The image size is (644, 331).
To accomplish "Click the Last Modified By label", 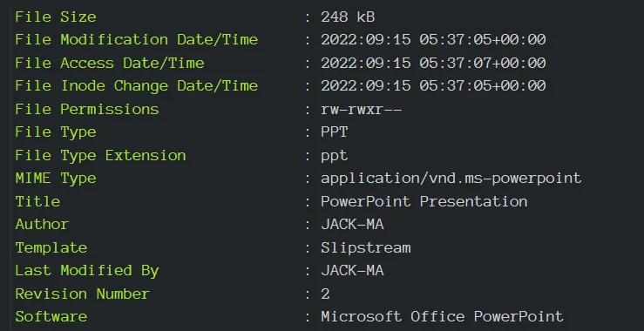I will pyautogui.click(x=86, y=271).
